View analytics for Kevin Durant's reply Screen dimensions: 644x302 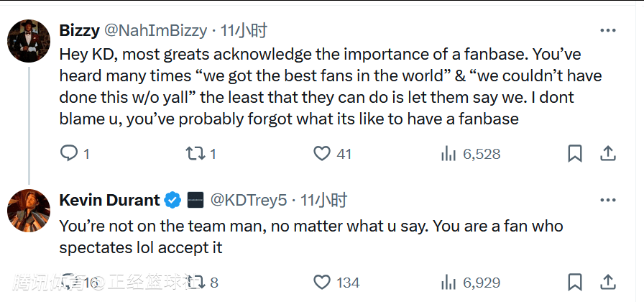[448, 283]
